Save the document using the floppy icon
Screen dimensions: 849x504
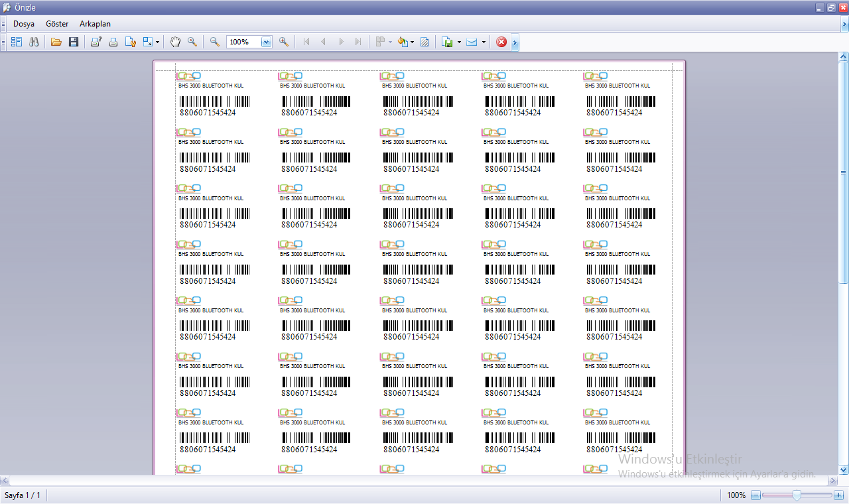[x=74, y=42]
